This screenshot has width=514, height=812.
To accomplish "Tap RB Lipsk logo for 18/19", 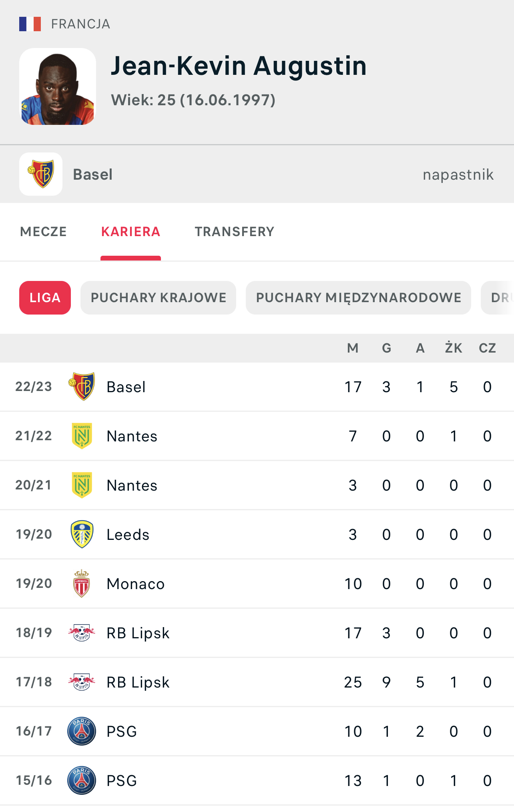I will coord(82,633).
